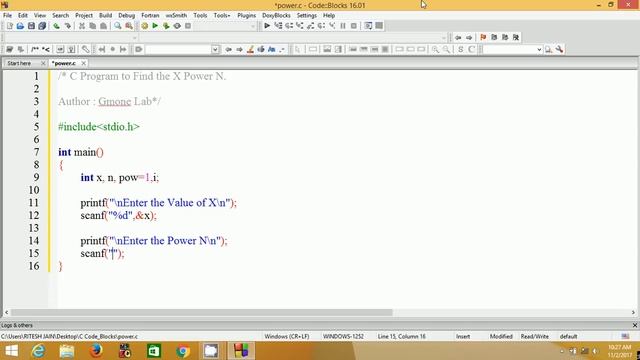Click the highlight marker icon

pos(250,49)
